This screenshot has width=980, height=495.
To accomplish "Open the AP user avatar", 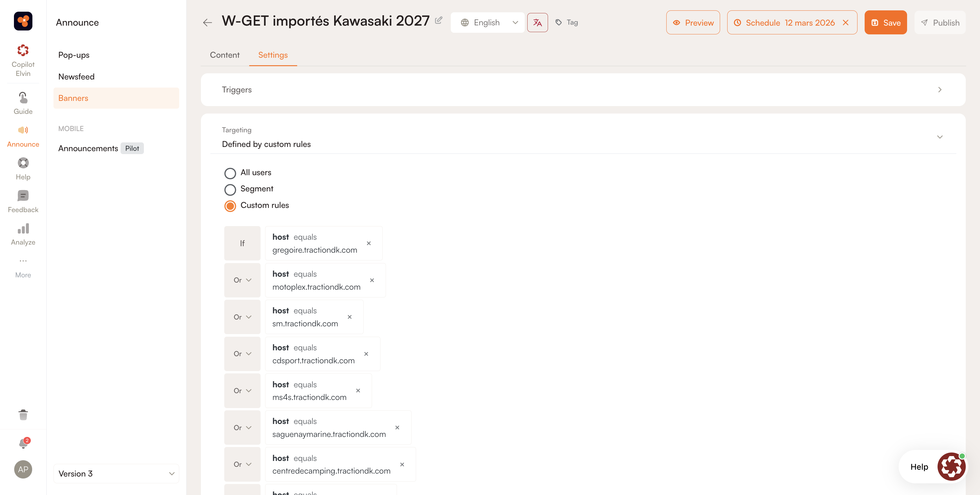I will coord(23,469).
